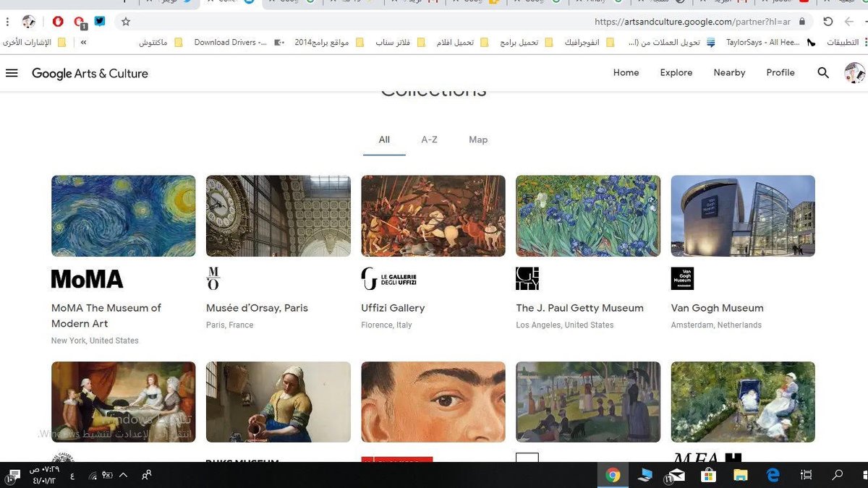Open the Microsoft Store taskbar icon
The height and width of the screenshot is (488, 868).
(x=708, y=475)
